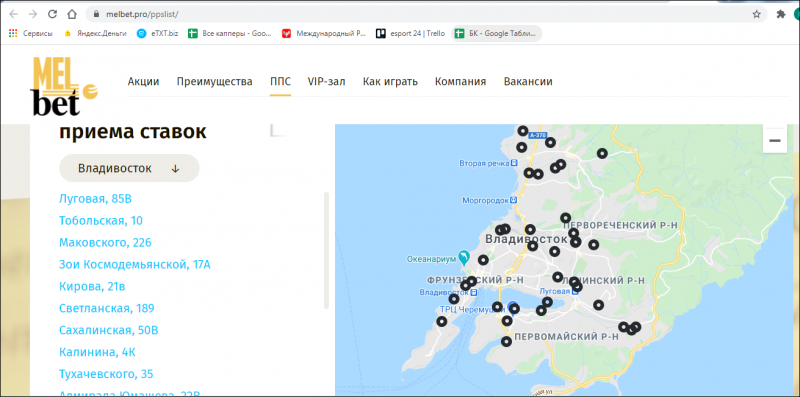Open the Сервисы apps bookmark

(x=31, y=34)
